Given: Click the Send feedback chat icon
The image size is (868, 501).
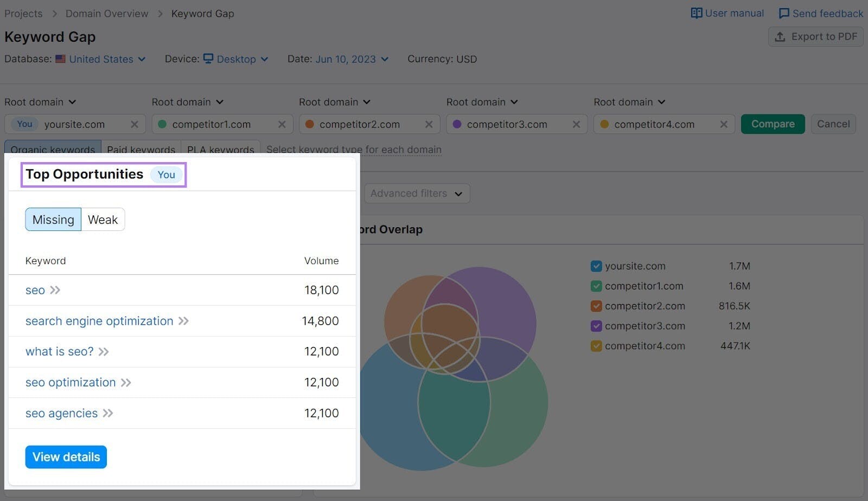Looking at the screenshot, I should coord(784,14).
